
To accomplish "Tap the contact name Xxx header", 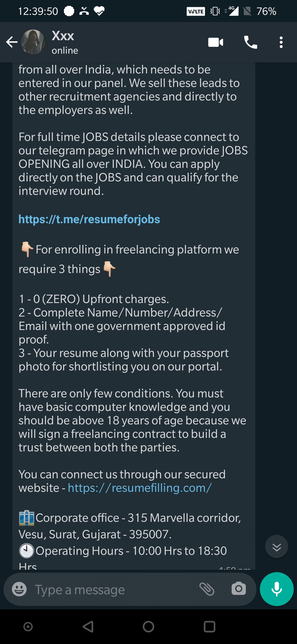I will [x=63, y=36].
